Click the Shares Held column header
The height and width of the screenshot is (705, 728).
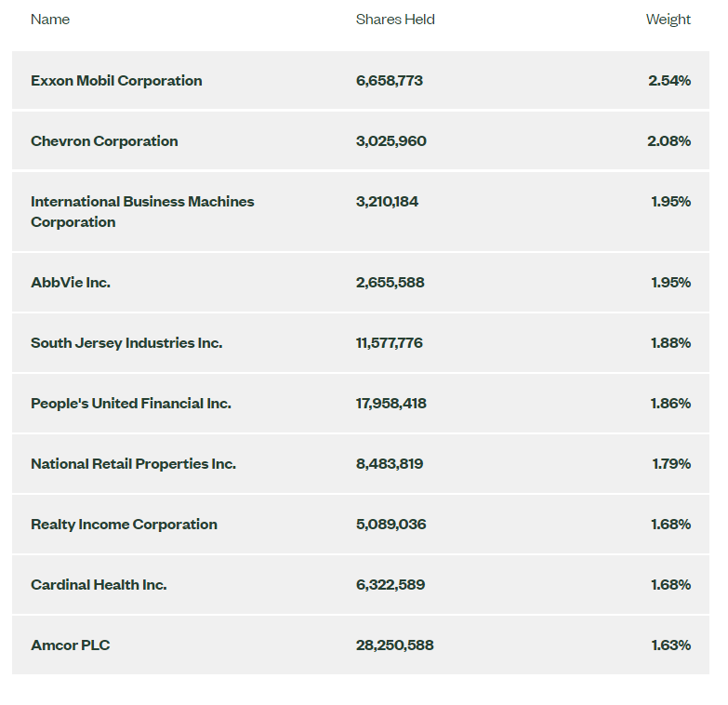[395, 20]
